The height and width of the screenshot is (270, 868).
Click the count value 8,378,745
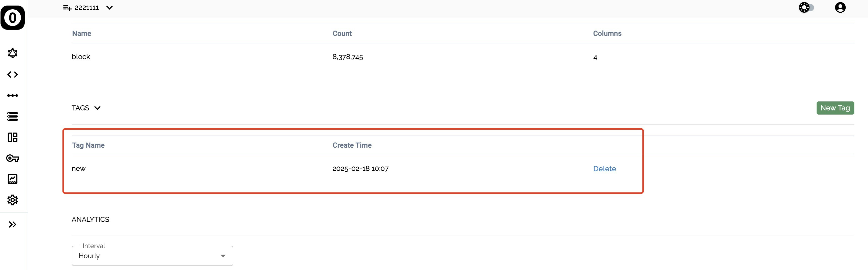click(x=348, y=57)
